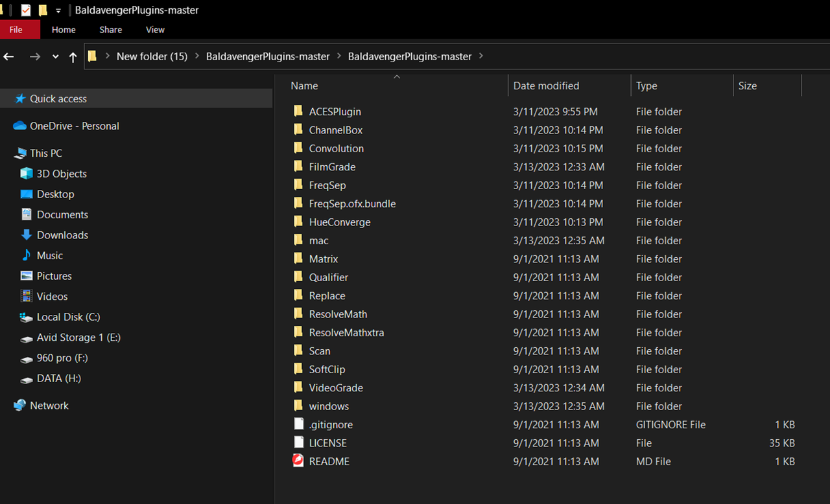Open the File menu
The width and height of the screenshot is (830, 504).
coord(16,30)
